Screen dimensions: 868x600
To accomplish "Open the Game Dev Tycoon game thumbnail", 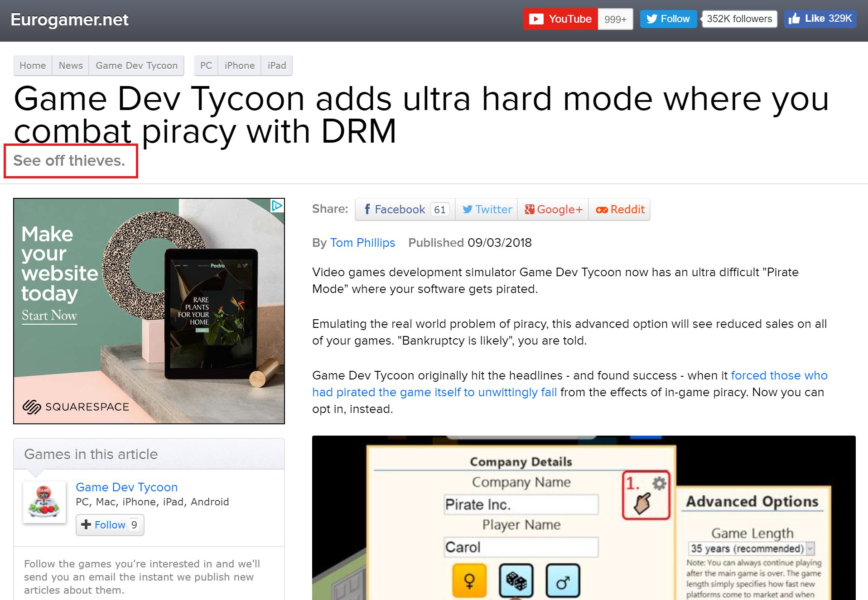I will 44,502.
